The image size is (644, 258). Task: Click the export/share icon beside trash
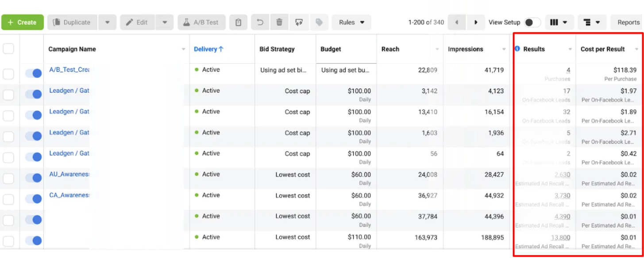pyautogui.click(x=299, y=22)
